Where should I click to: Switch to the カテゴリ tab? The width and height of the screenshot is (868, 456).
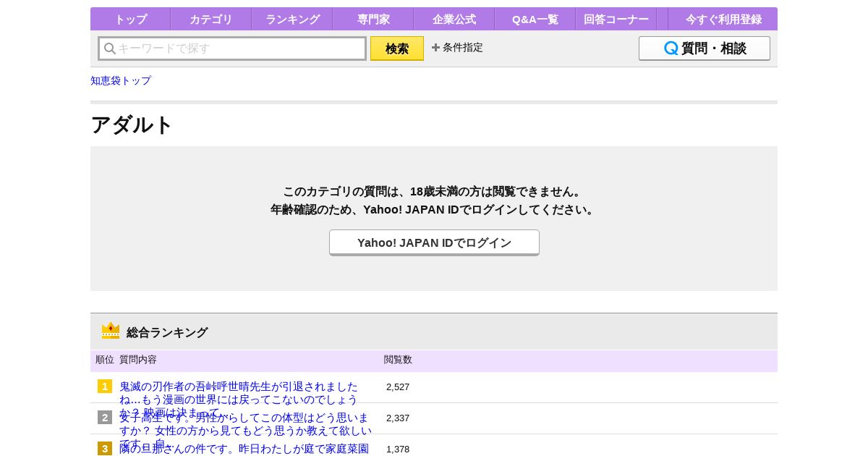coord(211,20)
